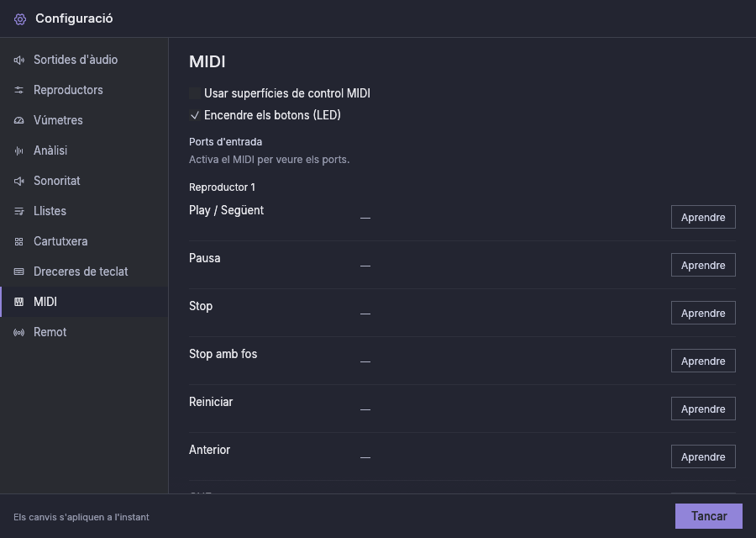Show Dreceres de teclat settings
This screenshot has width=756, height=538.
click(x=84, y=272)
